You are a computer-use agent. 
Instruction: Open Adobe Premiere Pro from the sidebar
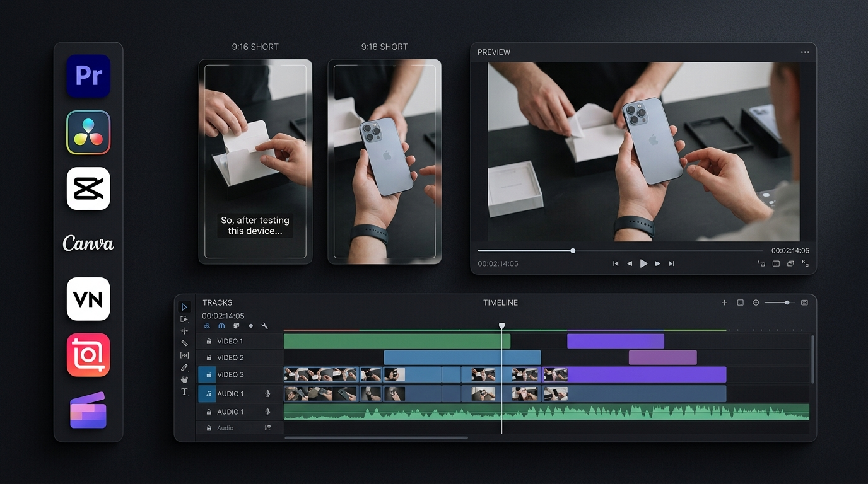(88, 76)
